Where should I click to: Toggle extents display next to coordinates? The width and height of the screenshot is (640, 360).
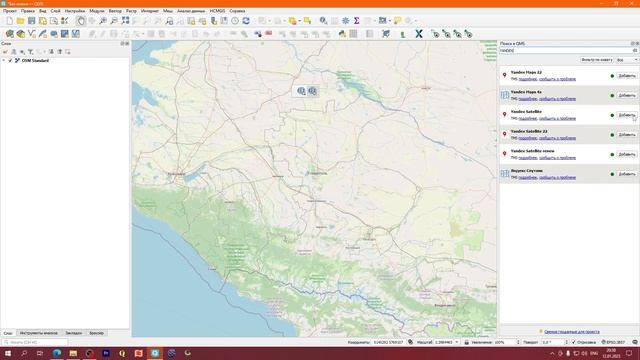pyautogui.click(x=410, y=342)
